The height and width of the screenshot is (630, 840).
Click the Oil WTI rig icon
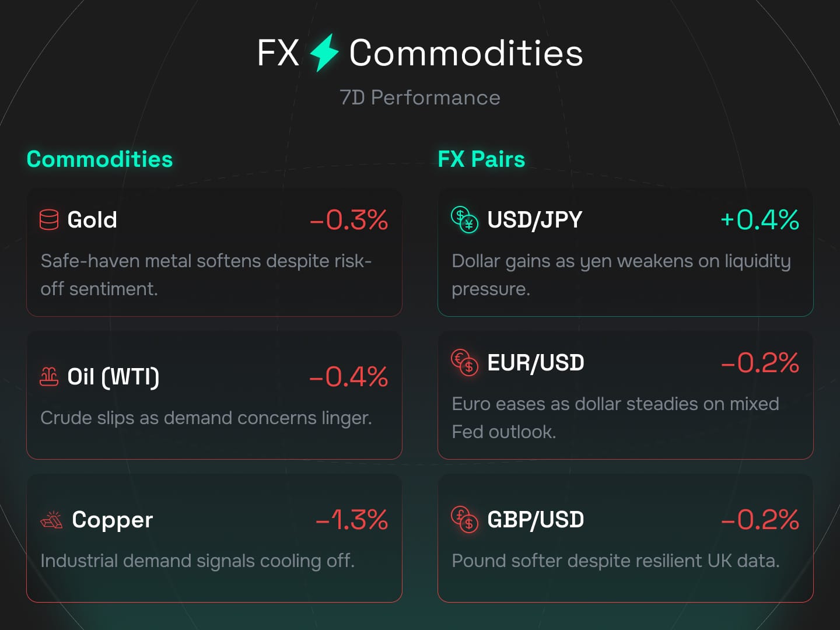coord(49,376)
